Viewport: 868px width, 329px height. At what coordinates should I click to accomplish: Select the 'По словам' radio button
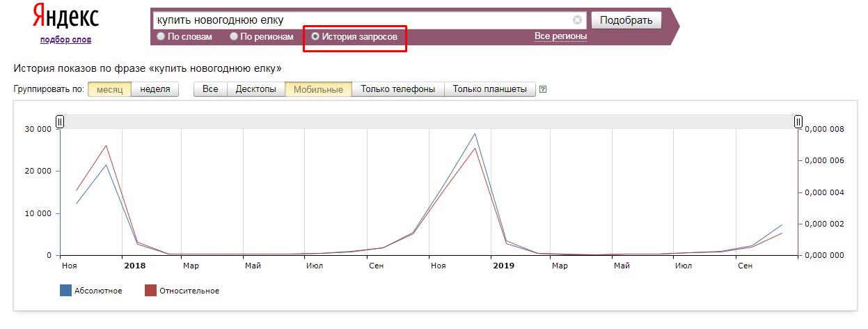(161, 36)
